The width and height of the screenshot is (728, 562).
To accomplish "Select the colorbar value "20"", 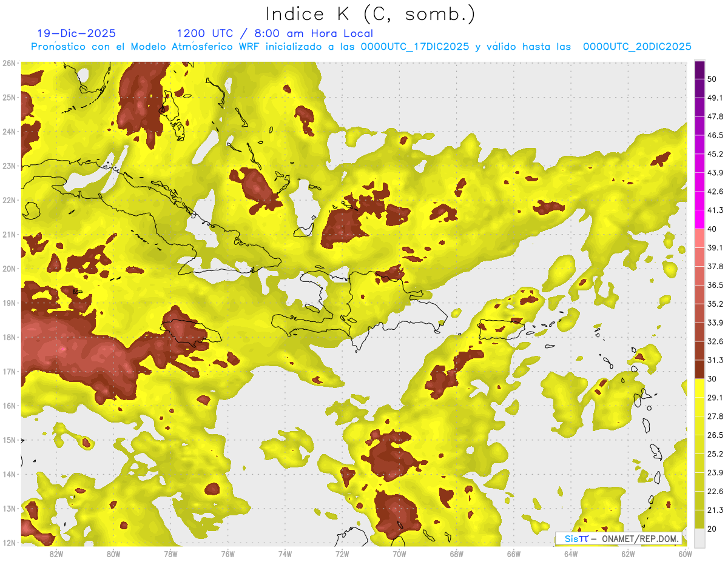I will click(713, 529).
